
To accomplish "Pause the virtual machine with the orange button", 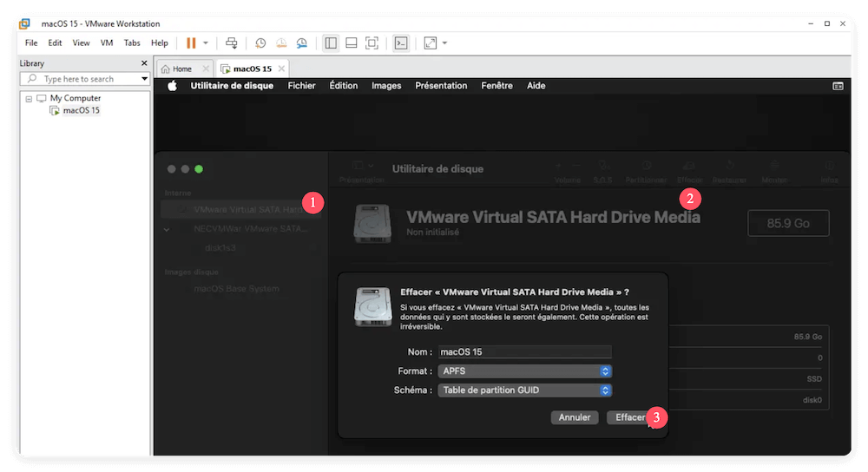I will 191,43.
